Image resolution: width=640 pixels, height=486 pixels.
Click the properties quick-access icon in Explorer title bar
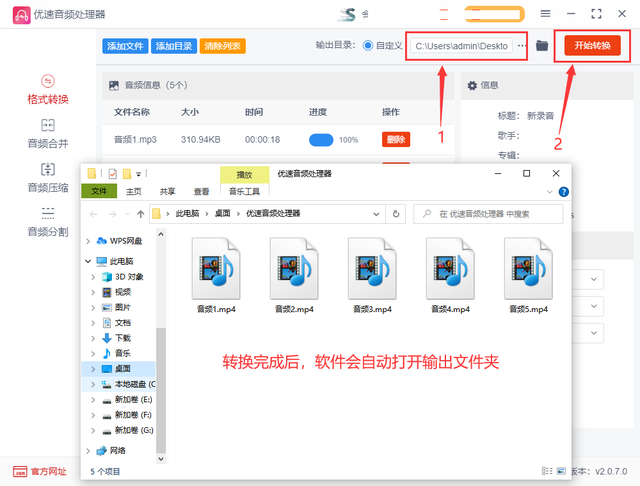click(113, 174)
